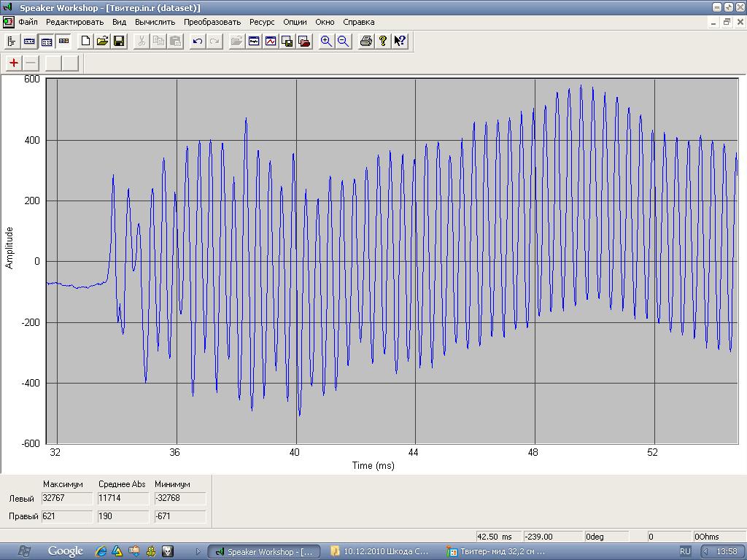
Task: Save using the floppy disk icon
Action: (119, 42)
